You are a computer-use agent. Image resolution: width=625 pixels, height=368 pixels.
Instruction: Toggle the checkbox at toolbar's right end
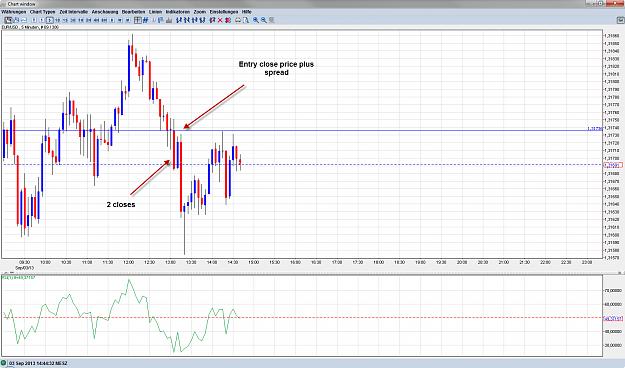click(x=620, y=20)
